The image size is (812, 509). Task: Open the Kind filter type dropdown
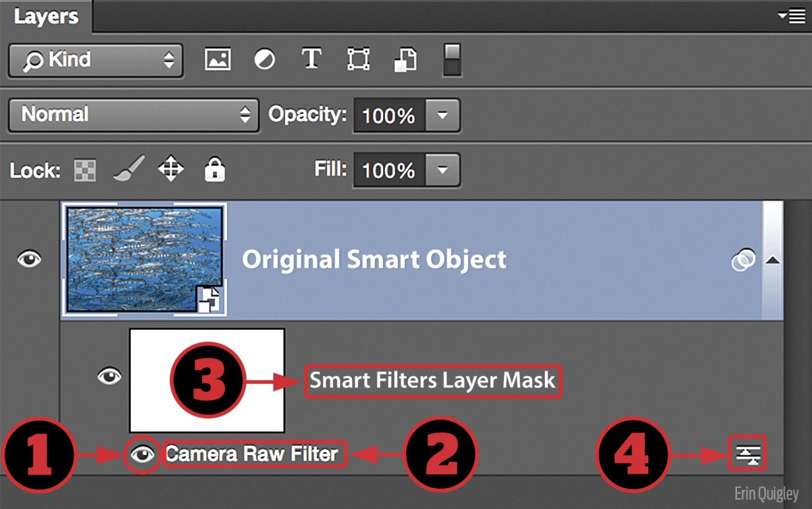click(x=95, y=60)
